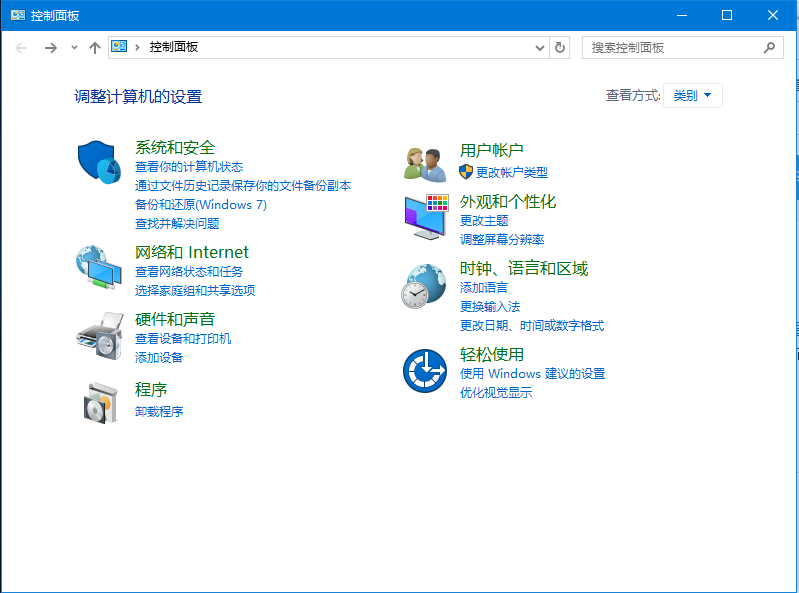This screenshot has height=593, width=799.
Task: Open the recent locations dropdown arrow
Action: pos(73,48)
